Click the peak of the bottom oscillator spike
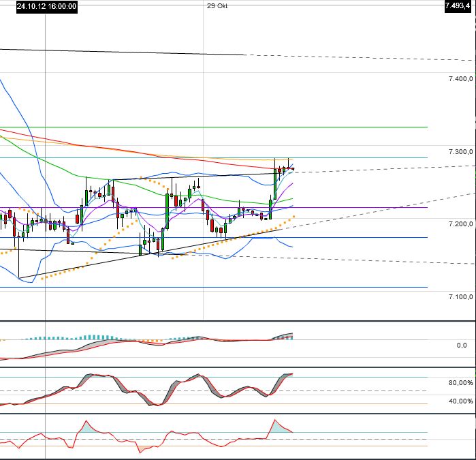This screenshot has height=460, width=476. (275, 420)
